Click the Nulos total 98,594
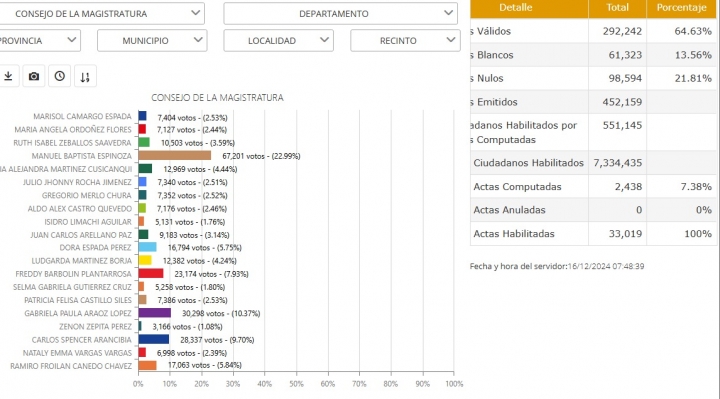The height and width of the screenshot is (399, 720). click(x=625, y=78)
